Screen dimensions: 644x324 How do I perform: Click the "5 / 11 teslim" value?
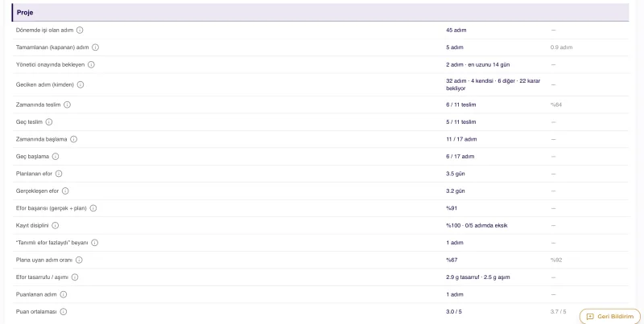coord(460,122)
